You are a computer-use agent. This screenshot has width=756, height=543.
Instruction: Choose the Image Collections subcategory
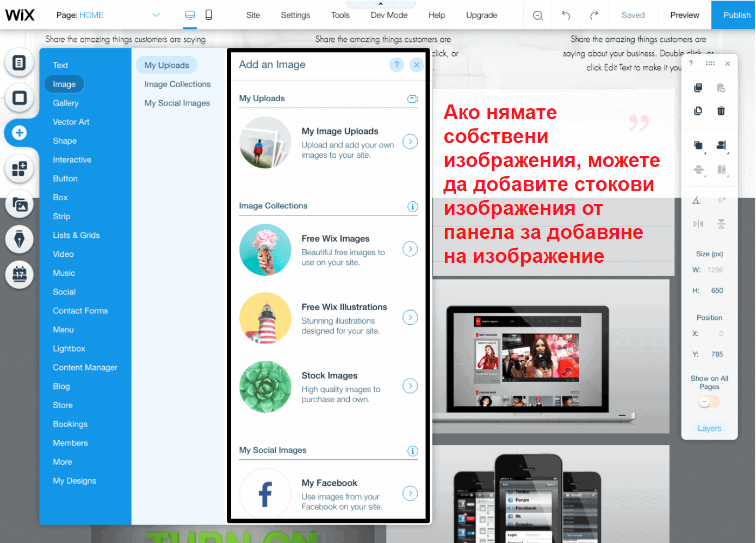(177, 84)
